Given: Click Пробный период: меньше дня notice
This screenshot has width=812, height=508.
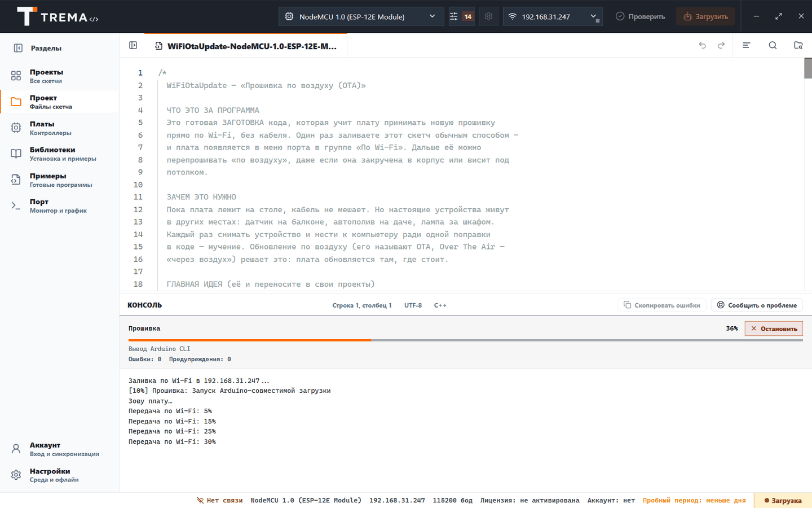Looking at the screenshot, I should (694, 500).
